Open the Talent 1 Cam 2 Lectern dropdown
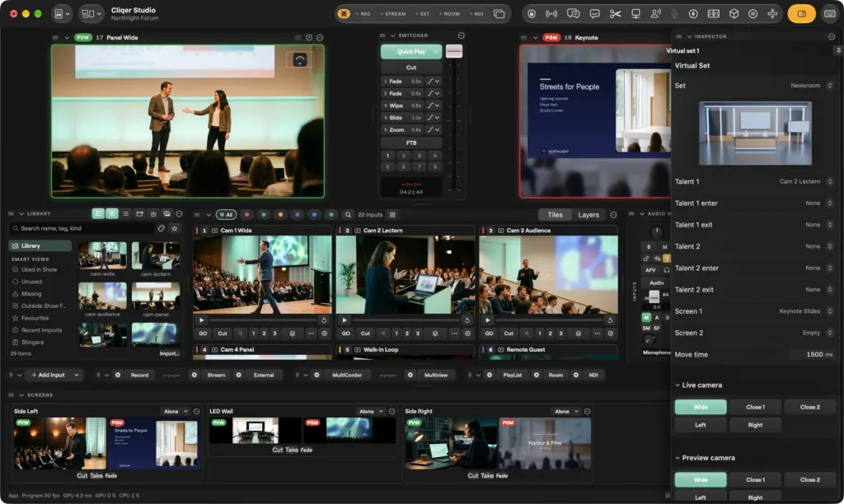844x504 pixels. coord(806,182)
